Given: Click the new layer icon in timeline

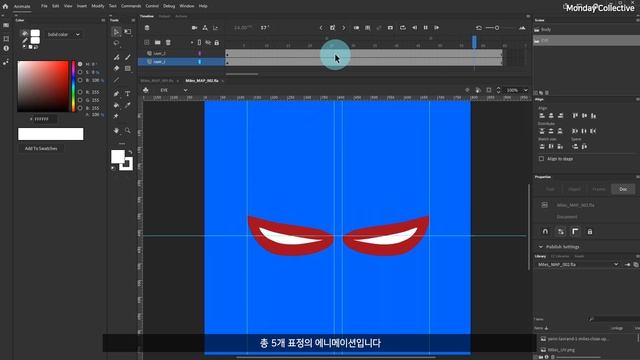Looking at the screenshot, I should click(147, 42).
